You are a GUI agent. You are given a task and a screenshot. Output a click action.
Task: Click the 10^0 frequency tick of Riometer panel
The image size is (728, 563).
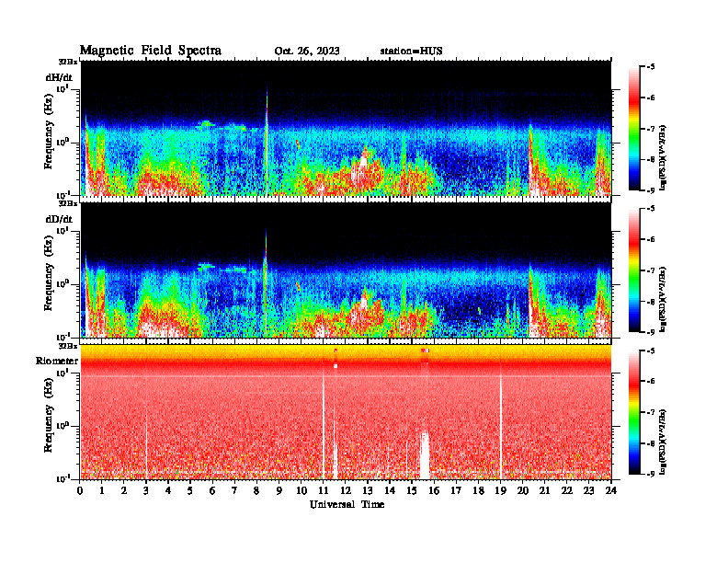(x=63, y=425)
